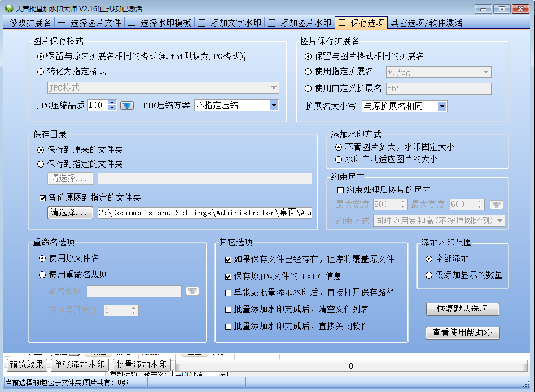
Task: Choose 水印自动适应图片的大小 option
Action: point(339,160)
